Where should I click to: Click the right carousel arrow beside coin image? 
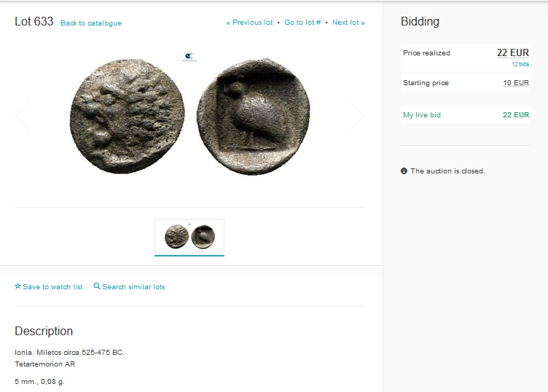[x=357, y=116]
